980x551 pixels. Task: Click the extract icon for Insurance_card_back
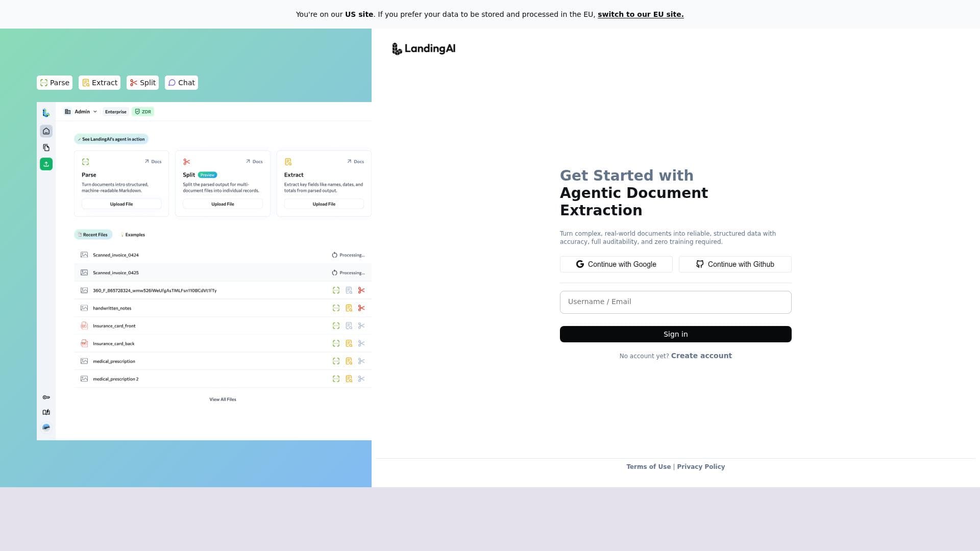coord(349,344)
